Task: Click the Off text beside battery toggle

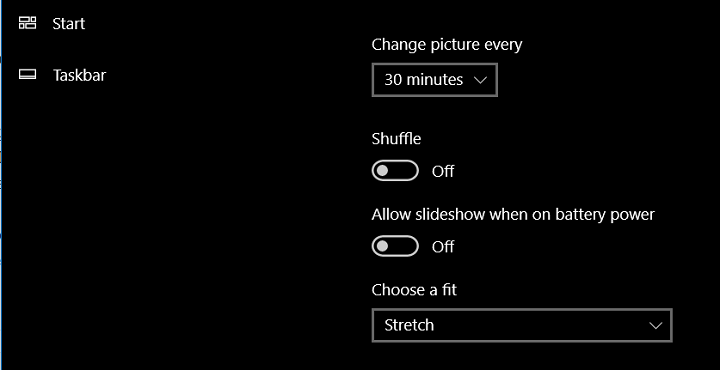Action: click(443, 247)
